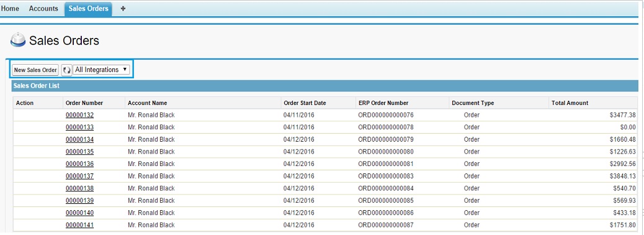The width and height of the screenshot is (644, 235).
Task: Click ERP order ORD000000000085
Action: click(x=386, y=200)
